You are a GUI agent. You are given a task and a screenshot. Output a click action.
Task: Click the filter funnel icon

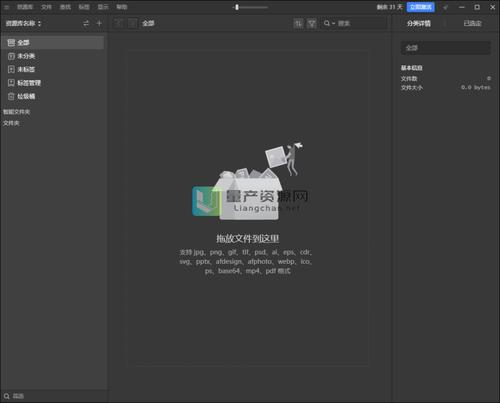[312, 23]
